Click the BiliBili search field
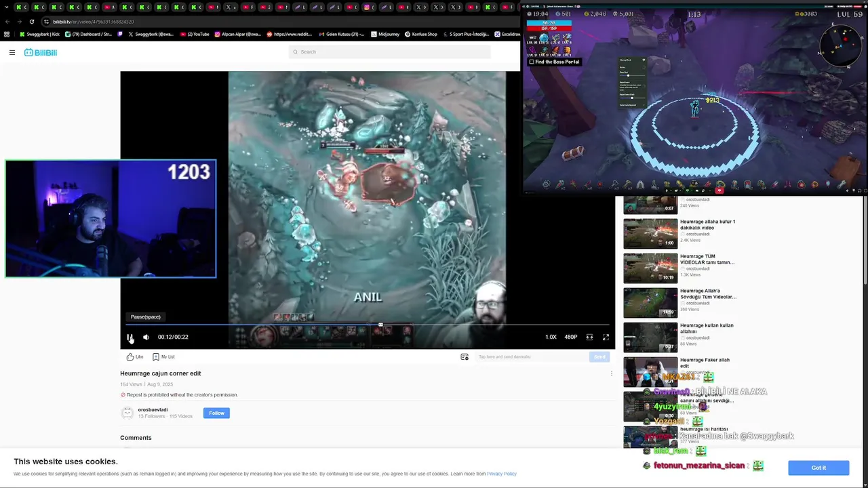Viewport: 868px width, 488px height. (x=390, y=52)
